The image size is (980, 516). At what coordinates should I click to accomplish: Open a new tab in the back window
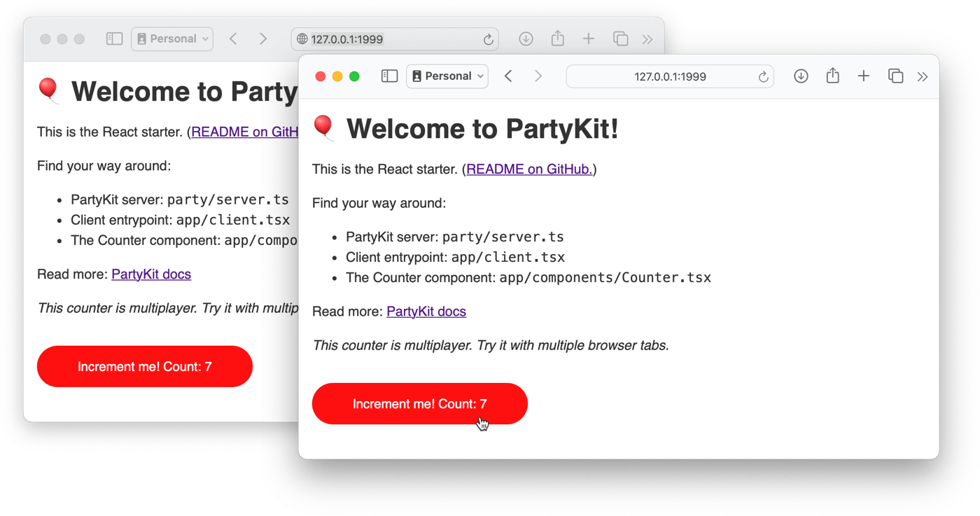[x=589, y=39]
